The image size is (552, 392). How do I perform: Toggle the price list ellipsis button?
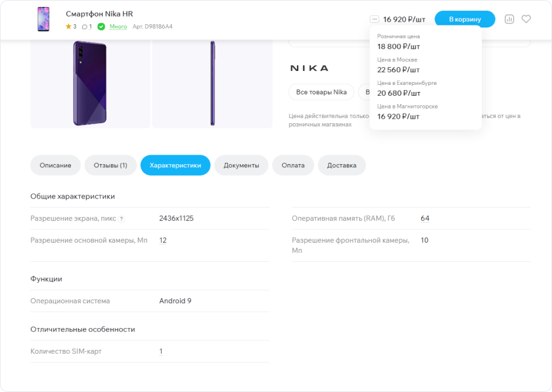(x=374, y=19)
